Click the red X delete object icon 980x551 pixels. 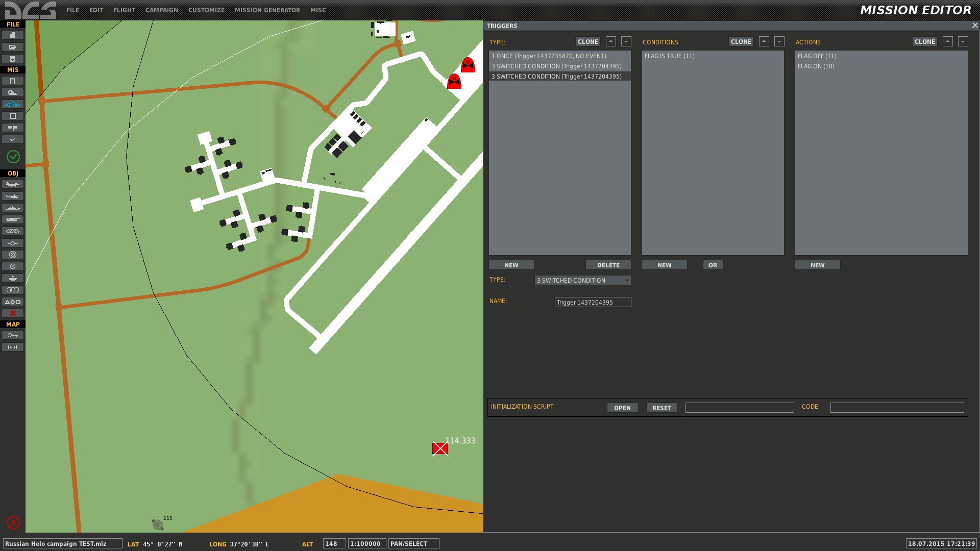(x=13, y=313)
